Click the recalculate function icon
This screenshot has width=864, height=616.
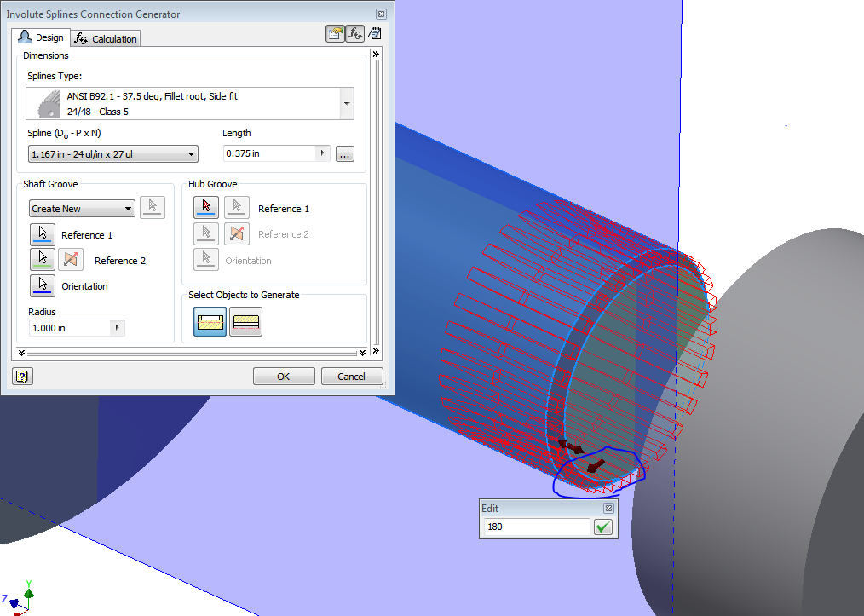click(354, 32)
